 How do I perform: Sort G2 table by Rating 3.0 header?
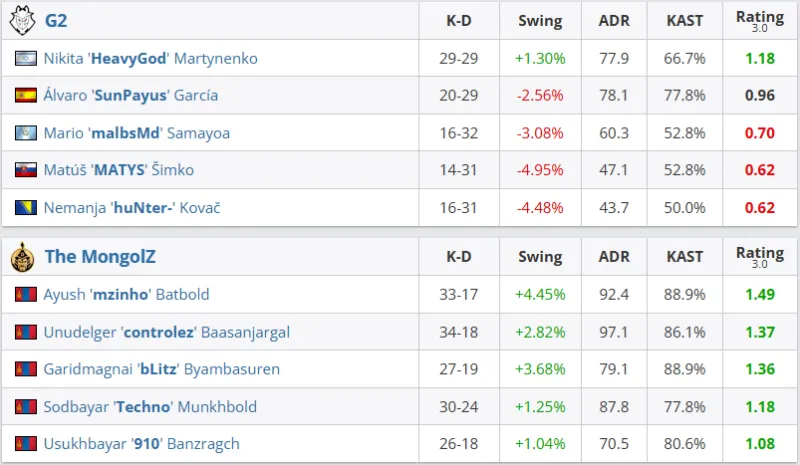(760, 21)
